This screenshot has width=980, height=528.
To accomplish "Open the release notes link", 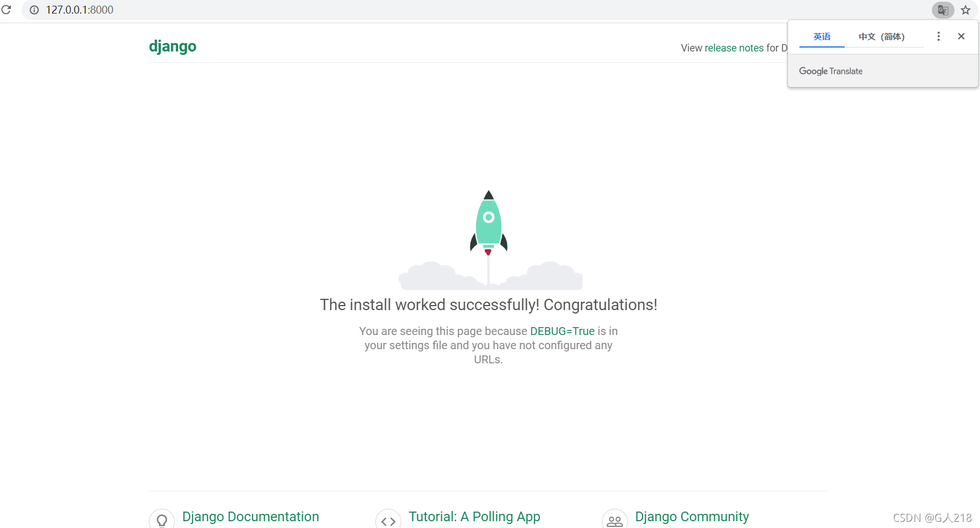I will pos(734,48).
